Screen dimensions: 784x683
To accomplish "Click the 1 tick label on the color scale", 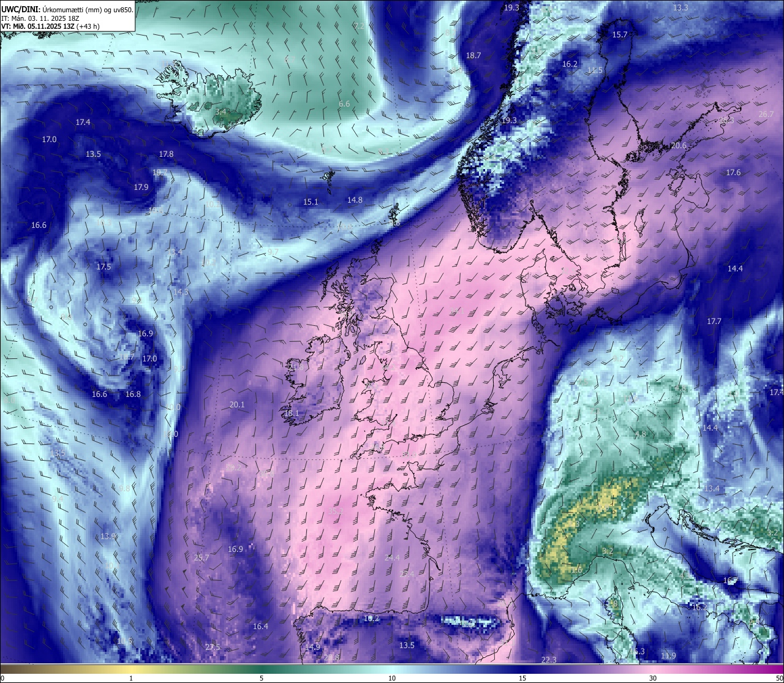I will point(130,678).
